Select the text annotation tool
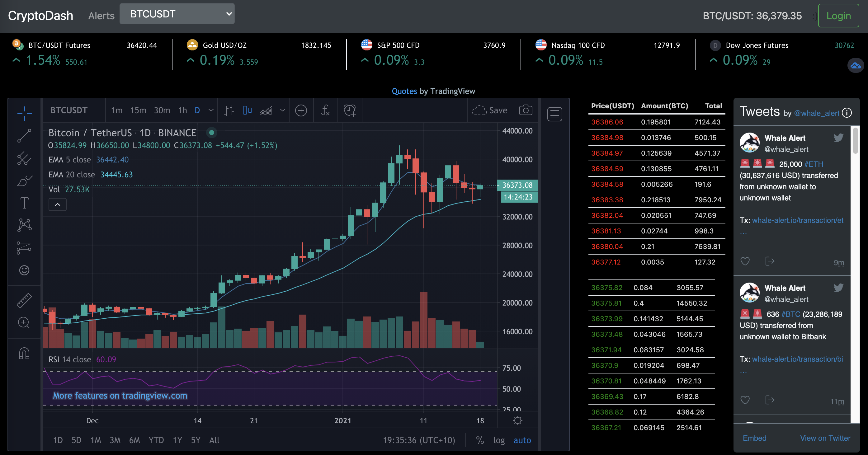Viewport: 868px width, 455px height. [x=24, y=203]
